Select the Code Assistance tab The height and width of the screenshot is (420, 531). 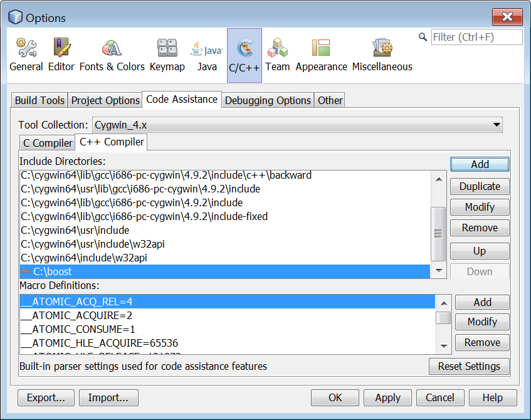[182, 99]
